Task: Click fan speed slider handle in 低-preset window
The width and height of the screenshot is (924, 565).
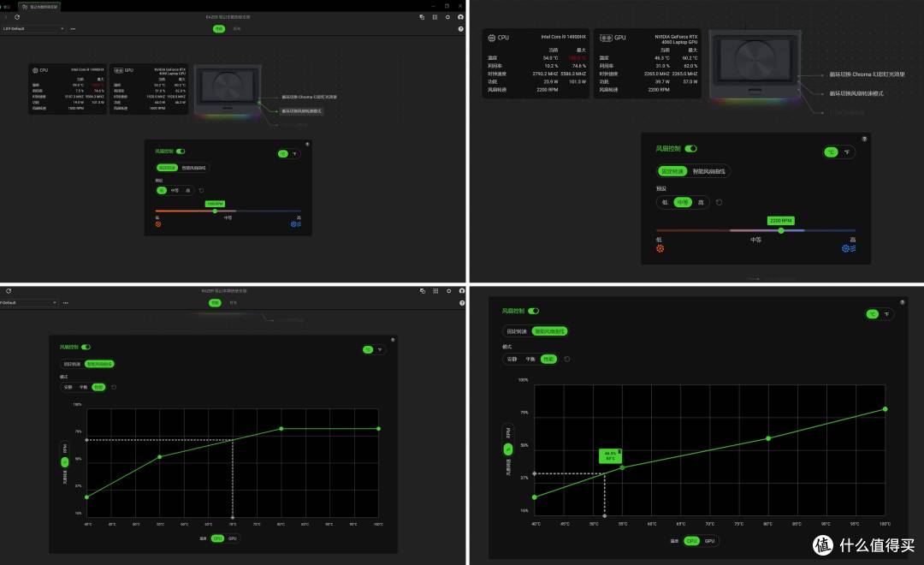Action: coord(215,211)
